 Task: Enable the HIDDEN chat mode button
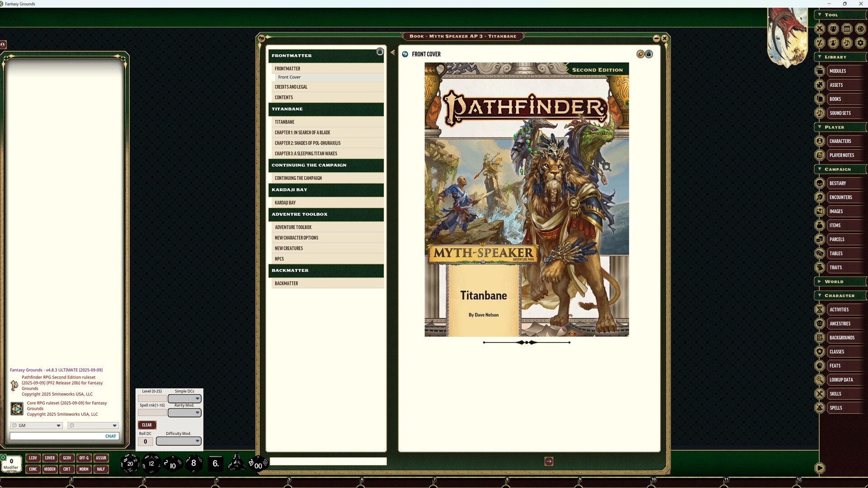click(x=50, y=469)
